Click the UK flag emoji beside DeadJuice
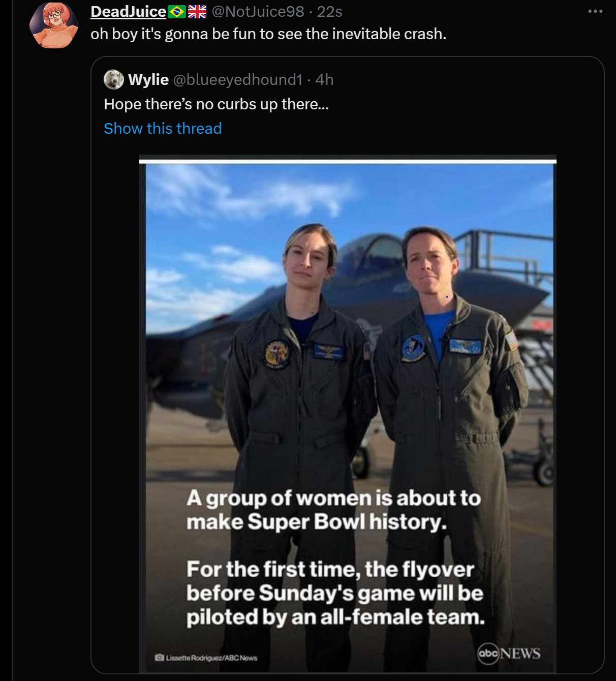This screenshot has width=616, height=681. [197, 12]
